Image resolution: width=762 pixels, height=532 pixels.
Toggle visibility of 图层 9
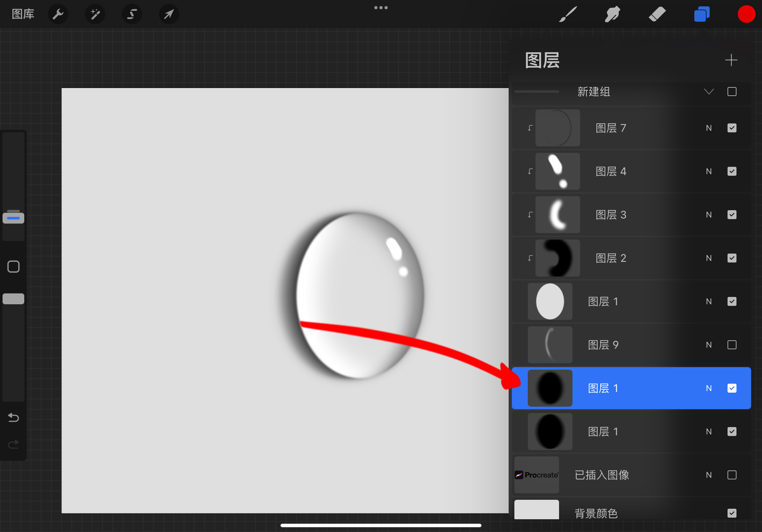732,345
